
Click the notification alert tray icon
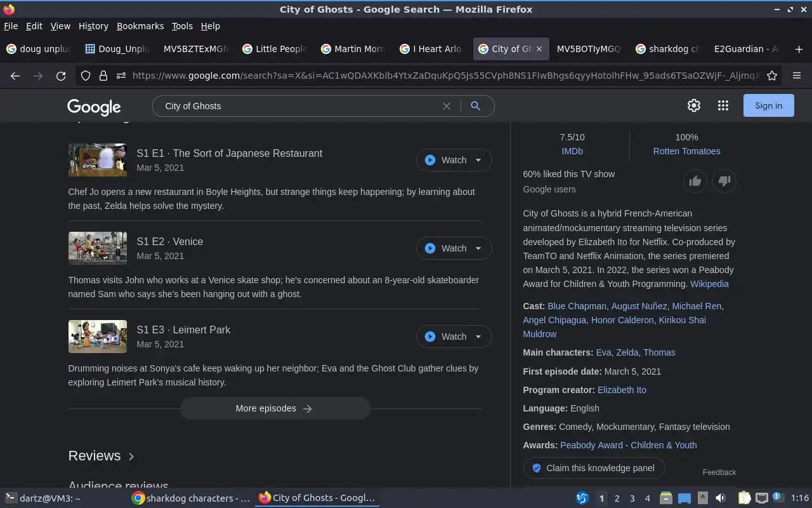(x=778, y=498)
